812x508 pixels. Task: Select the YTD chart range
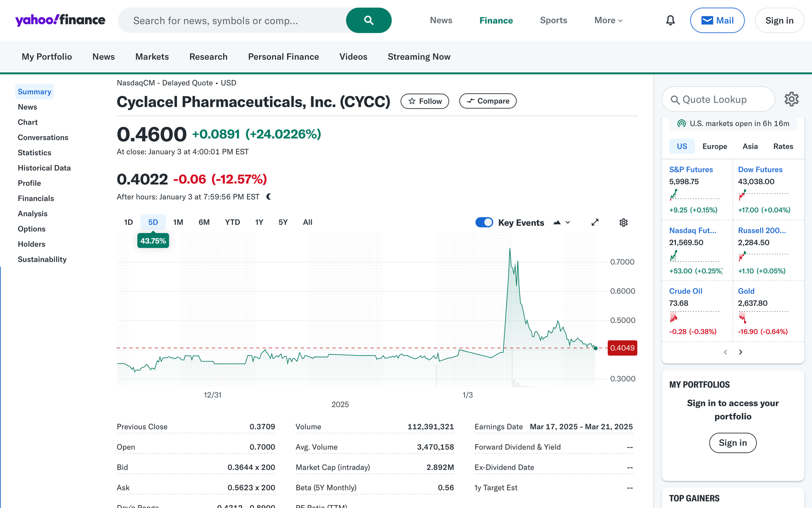tap(233, 222)
